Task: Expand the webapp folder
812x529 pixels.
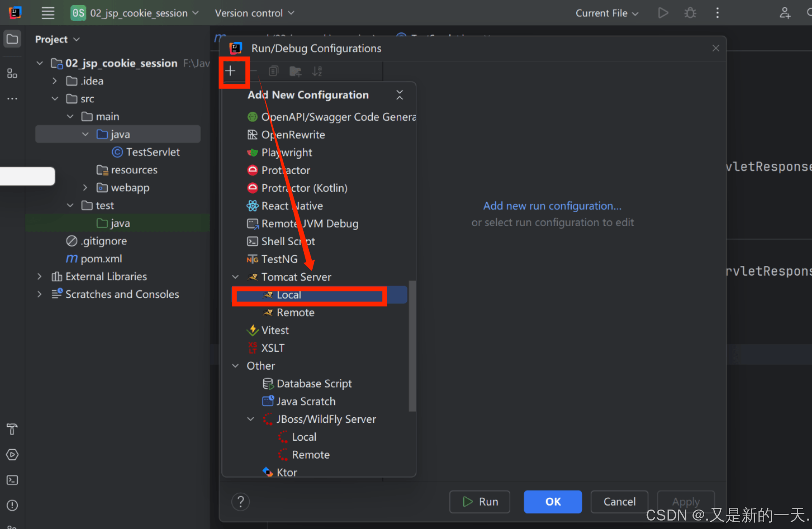Action: click(85, 187)
